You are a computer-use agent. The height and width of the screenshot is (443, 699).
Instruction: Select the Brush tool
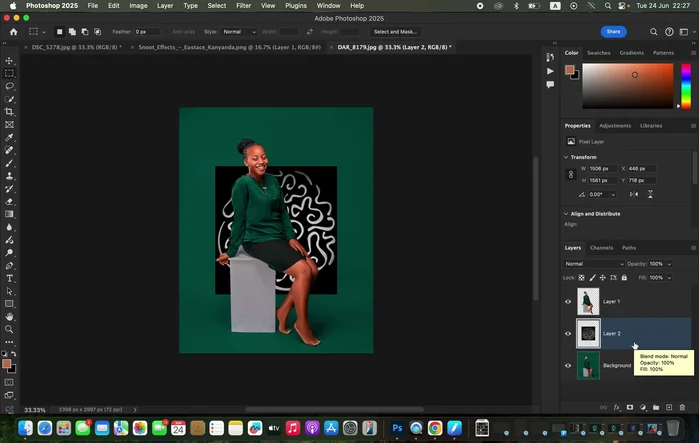(x=10, y=163)
